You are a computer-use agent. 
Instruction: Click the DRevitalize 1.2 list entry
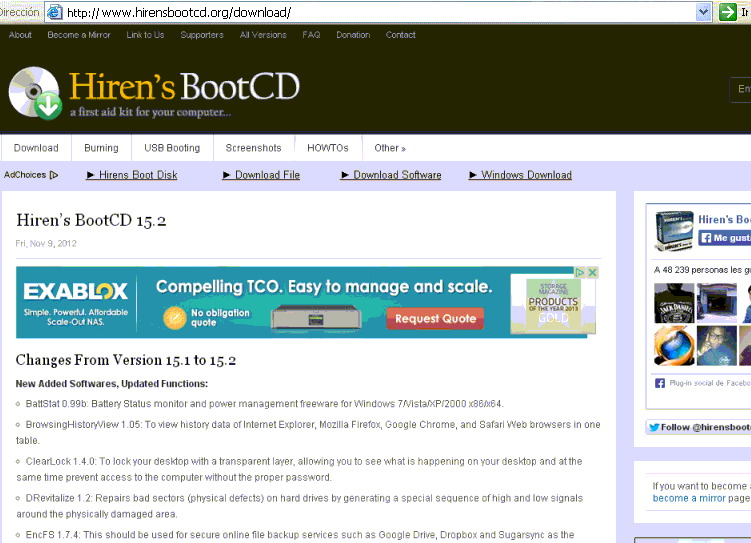pos(299,506)
